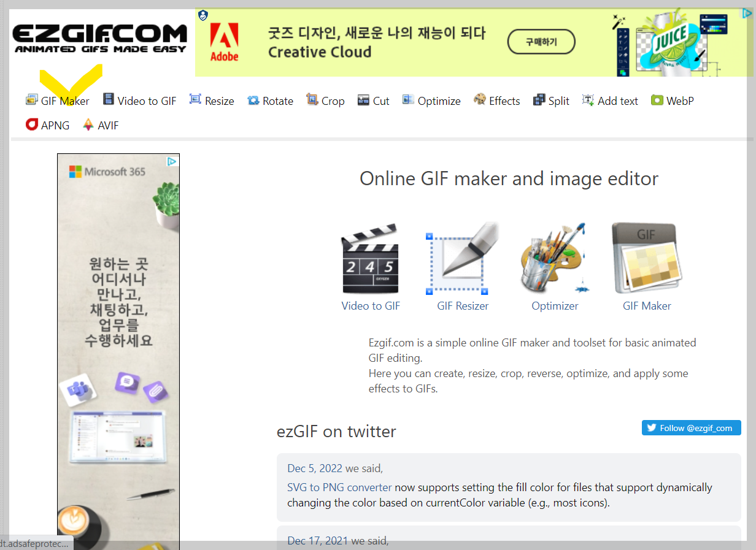The image size is (756, 550).
Task: Click the APNG menu icon
Action: pos(32,124)
